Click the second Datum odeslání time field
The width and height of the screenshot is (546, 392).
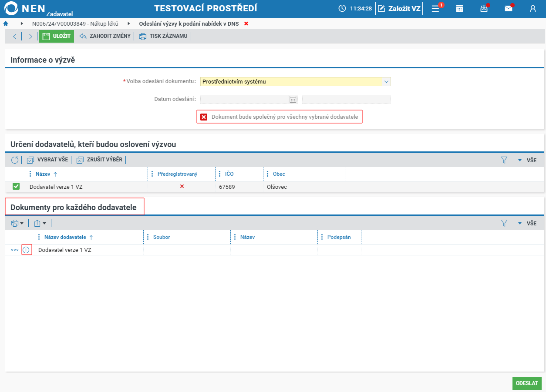point(347,99)
